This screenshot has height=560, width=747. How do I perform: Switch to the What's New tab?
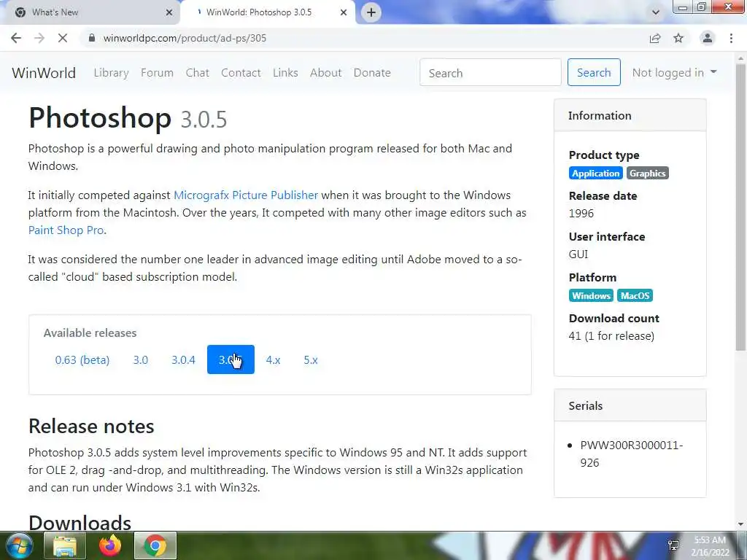click(90, 12)
